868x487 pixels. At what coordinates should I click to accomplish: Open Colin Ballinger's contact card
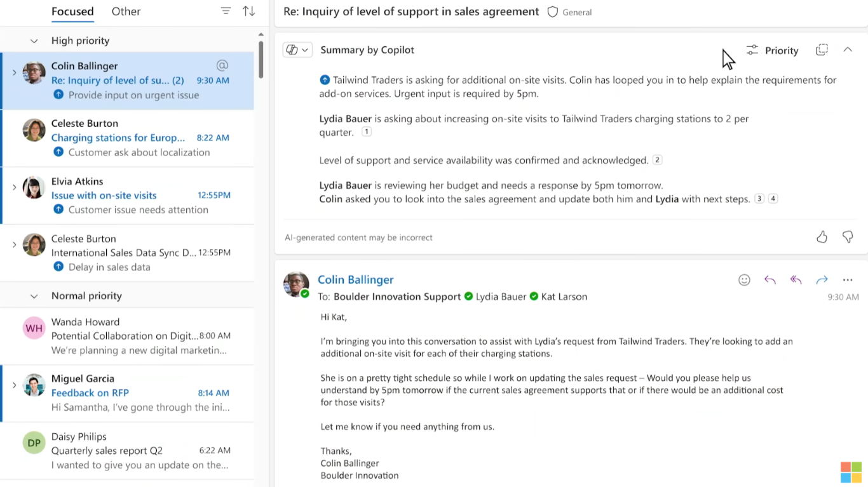click(x=355, y=279)
